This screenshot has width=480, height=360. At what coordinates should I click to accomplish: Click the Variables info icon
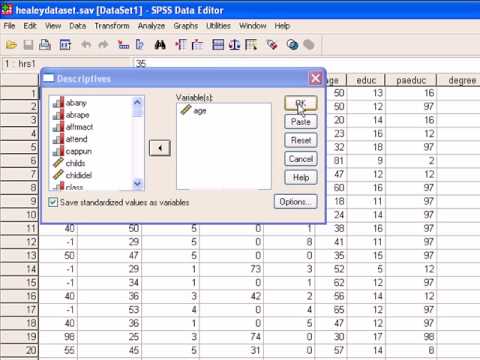140,45
